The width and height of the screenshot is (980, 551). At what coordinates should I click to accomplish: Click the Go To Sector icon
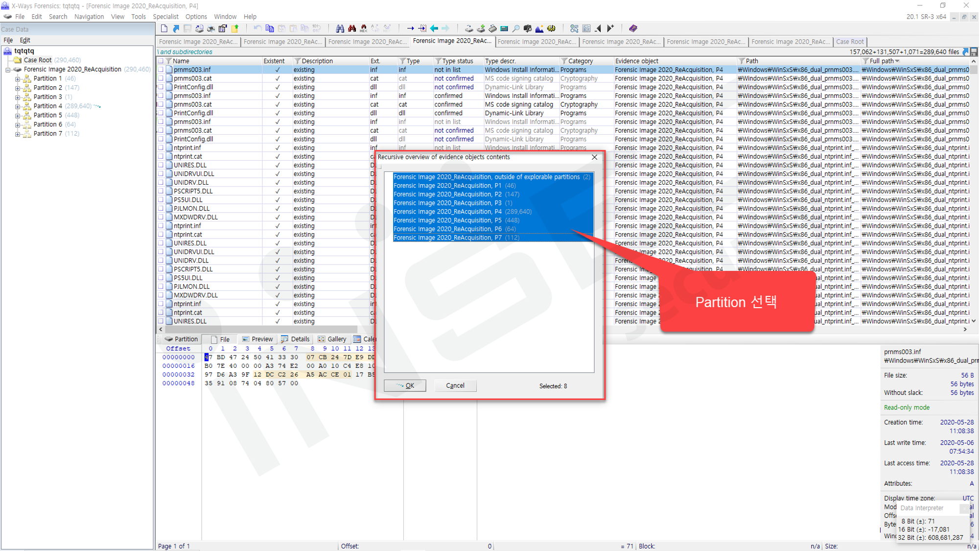tap(422, 28)
